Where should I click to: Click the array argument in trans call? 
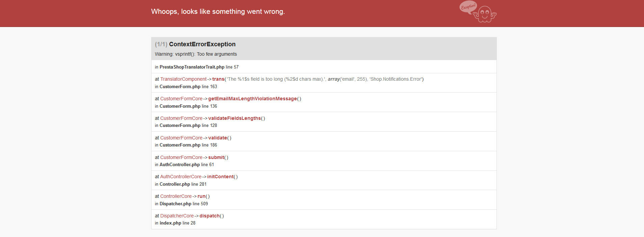[333, 79]
